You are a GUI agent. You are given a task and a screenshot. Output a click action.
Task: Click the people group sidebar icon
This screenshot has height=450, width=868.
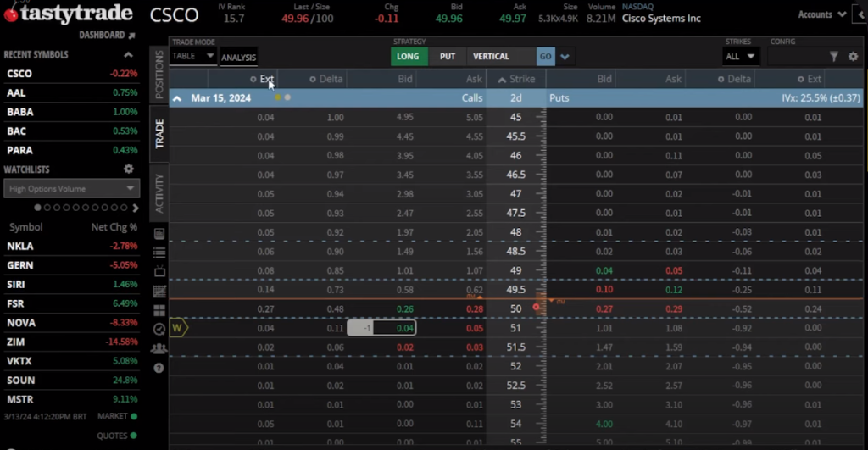pos(159,348)
